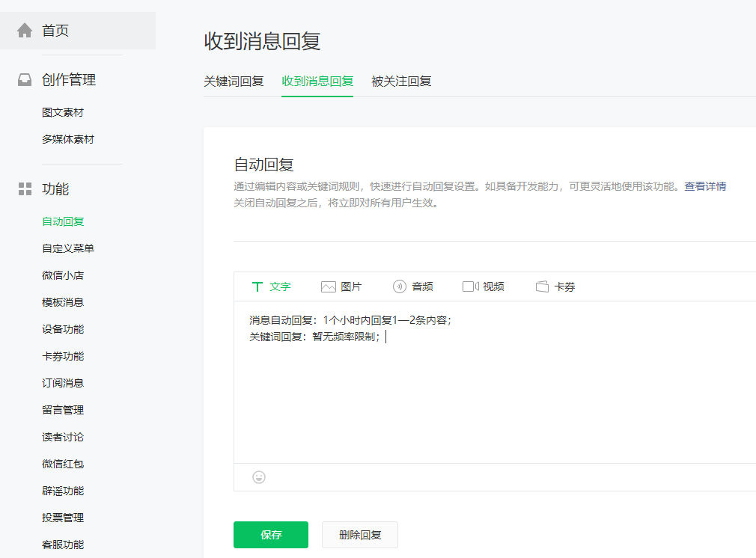
Task: Click the green 保存 button
Action: pos(271,535)
